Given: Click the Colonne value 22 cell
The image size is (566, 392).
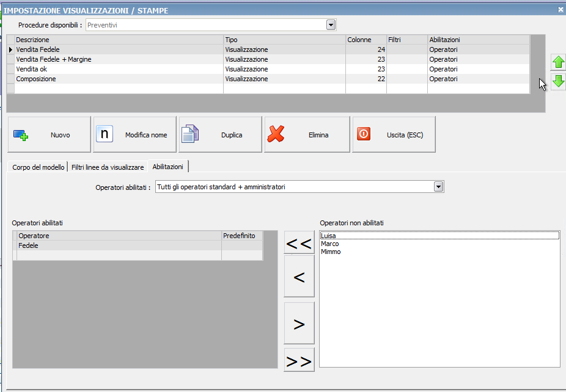Looking at the screenshot, I should [x=366, y=79].
